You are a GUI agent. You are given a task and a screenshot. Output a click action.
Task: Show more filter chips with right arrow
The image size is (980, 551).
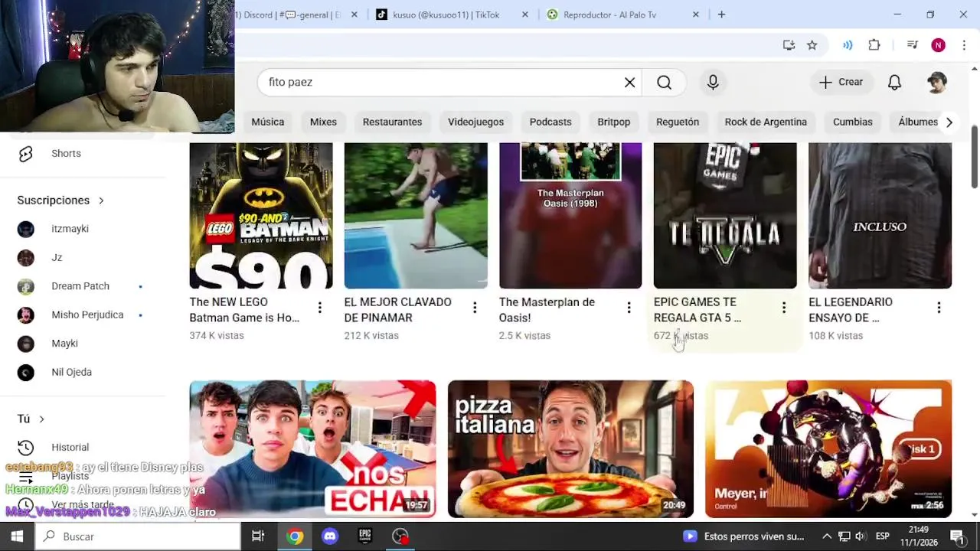[949, 122]
